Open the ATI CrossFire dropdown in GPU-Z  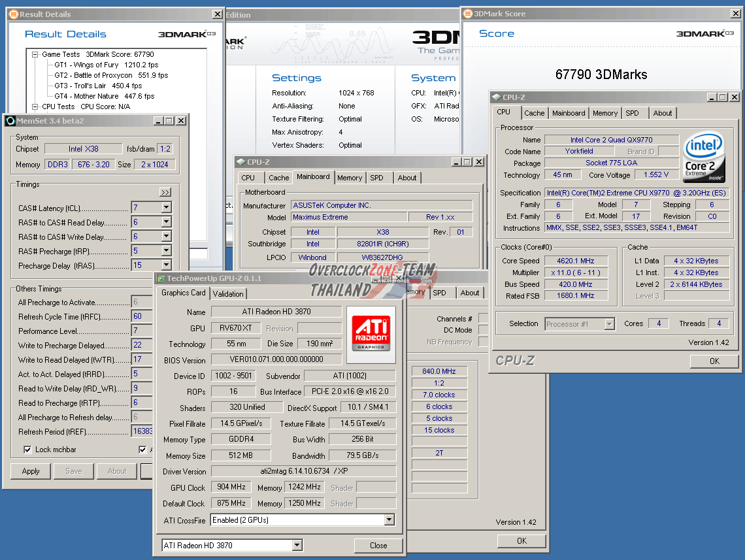point(389,519)
